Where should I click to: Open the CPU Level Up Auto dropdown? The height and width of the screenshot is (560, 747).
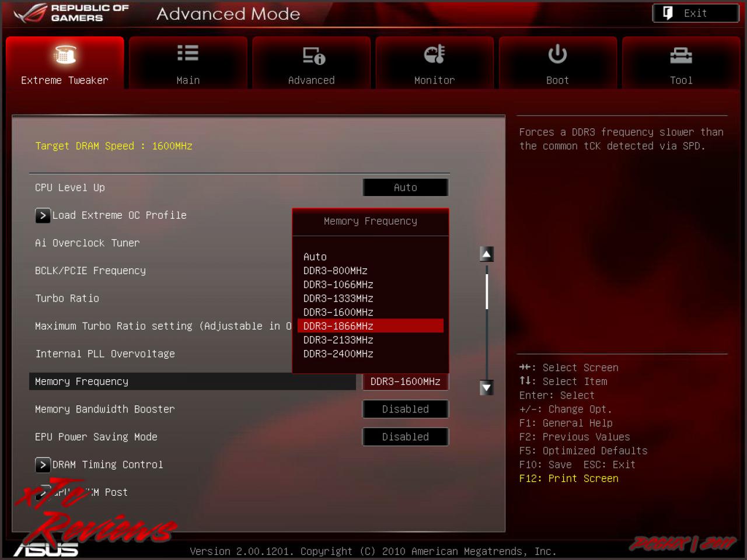coord(406,187)
